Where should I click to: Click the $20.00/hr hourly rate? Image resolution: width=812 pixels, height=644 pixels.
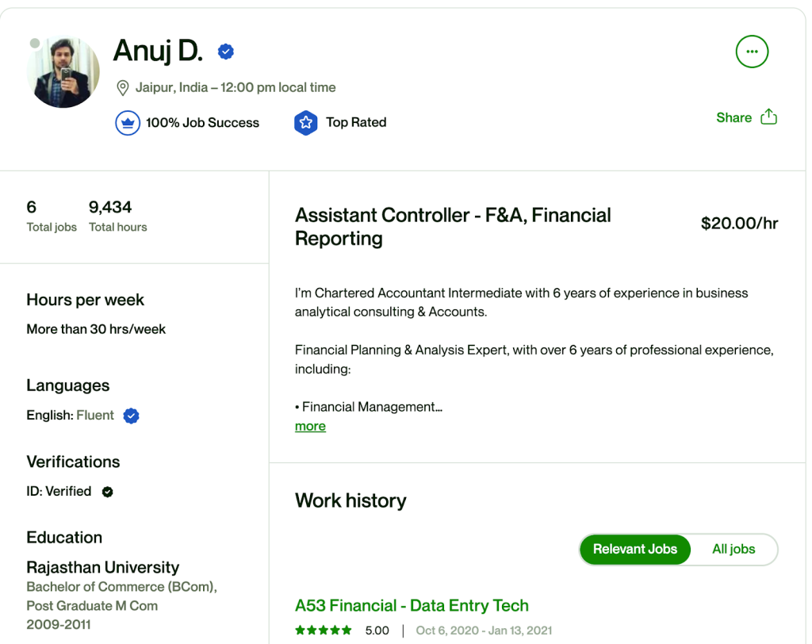point(739,224)
